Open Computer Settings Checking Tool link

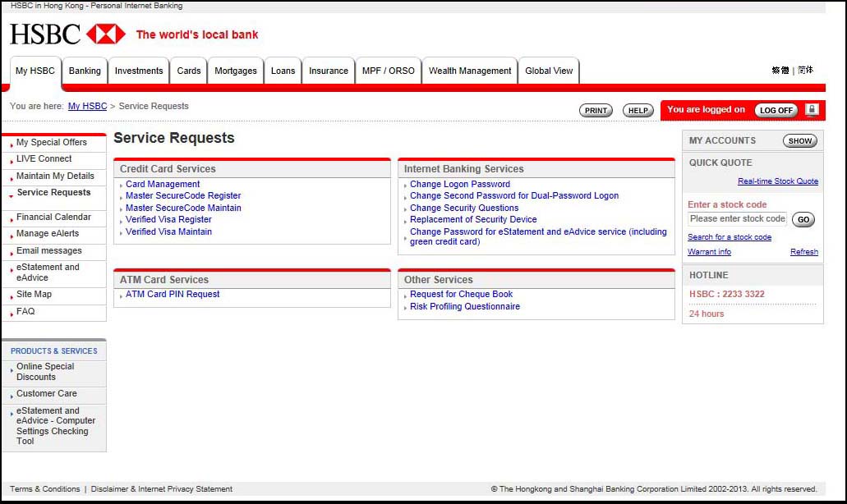point(56,426)
